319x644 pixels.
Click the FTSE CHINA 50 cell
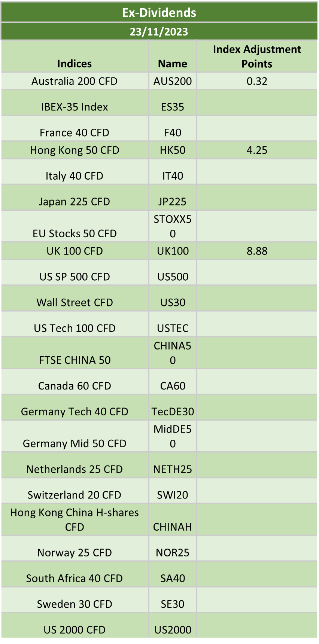[x=75, y=353]
